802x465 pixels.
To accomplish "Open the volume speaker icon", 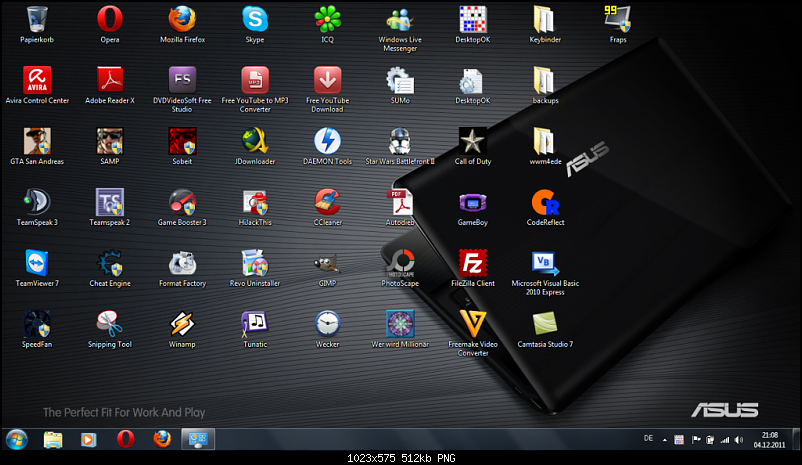I will click(739, 440).
